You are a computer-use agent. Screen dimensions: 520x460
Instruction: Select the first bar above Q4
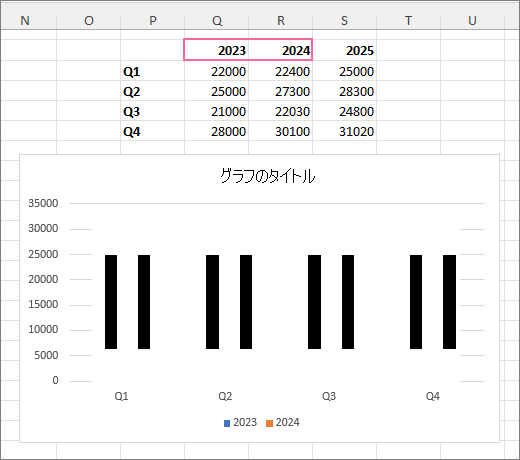(416, 302)
